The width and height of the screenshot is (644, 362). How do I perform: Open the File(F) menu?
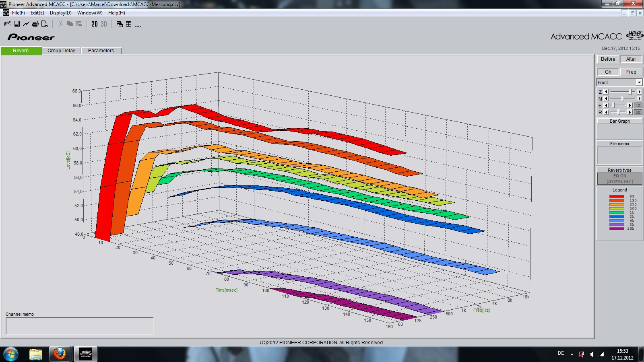point(19,13)
